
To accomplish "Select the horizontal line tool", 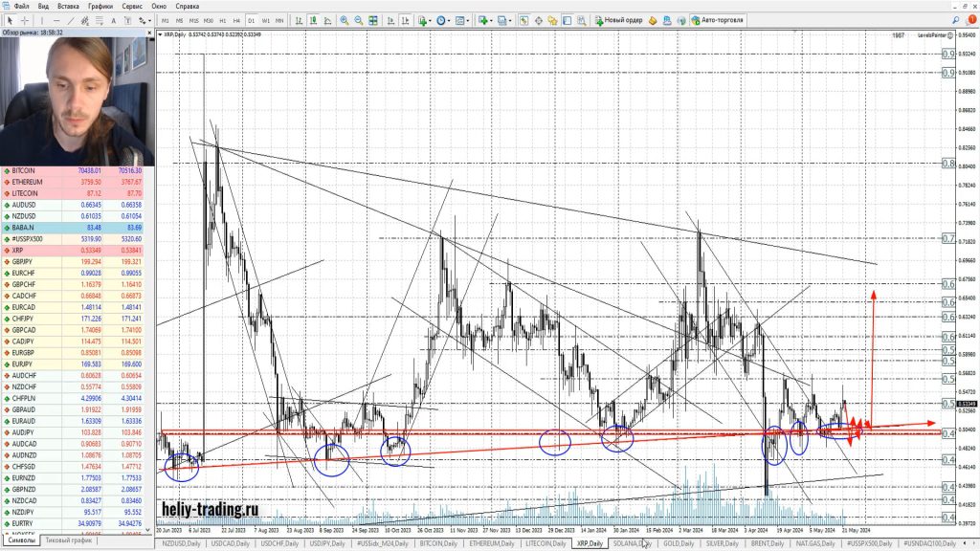I will (x=57, y=20).
